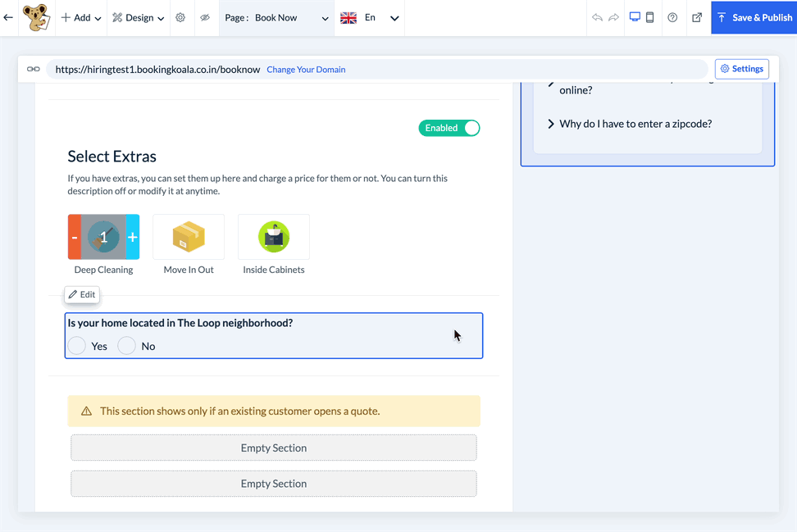The width and height of the screenshot is (797, 532).
Task: Select the Yes radio button
Action: coord(77,346)
